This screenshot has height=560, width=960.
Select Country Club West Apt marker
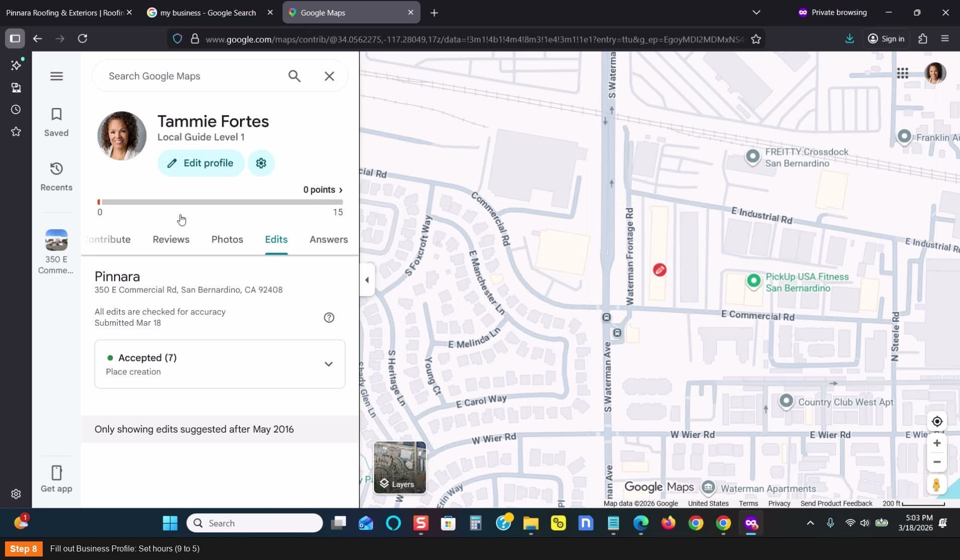(786, 401)
